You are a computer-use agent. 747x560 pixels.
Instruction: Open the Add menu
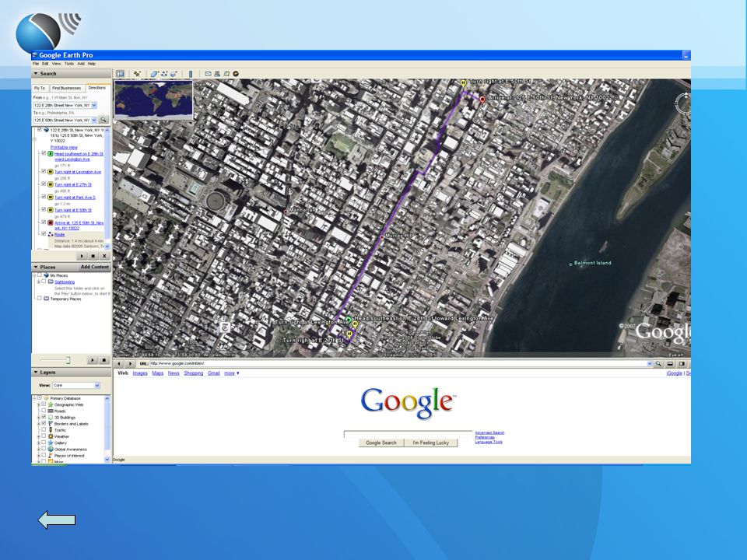pos(81,63)
